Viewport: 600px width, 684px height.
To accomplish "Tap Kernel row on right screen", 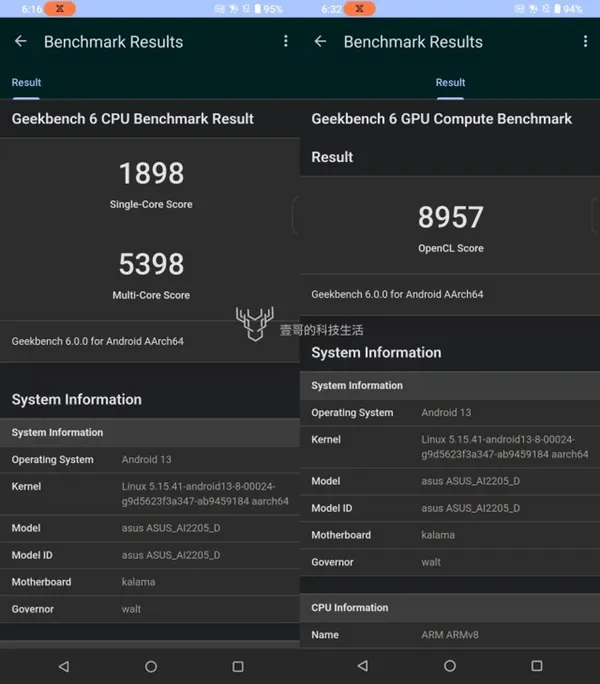I will pyautogui.click(x=450, y=447).
